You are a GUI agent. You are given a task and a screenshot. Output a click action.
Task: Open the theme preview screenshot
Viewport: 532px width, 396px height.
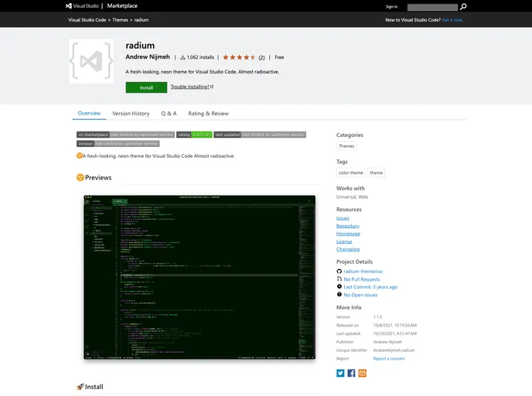199,277
